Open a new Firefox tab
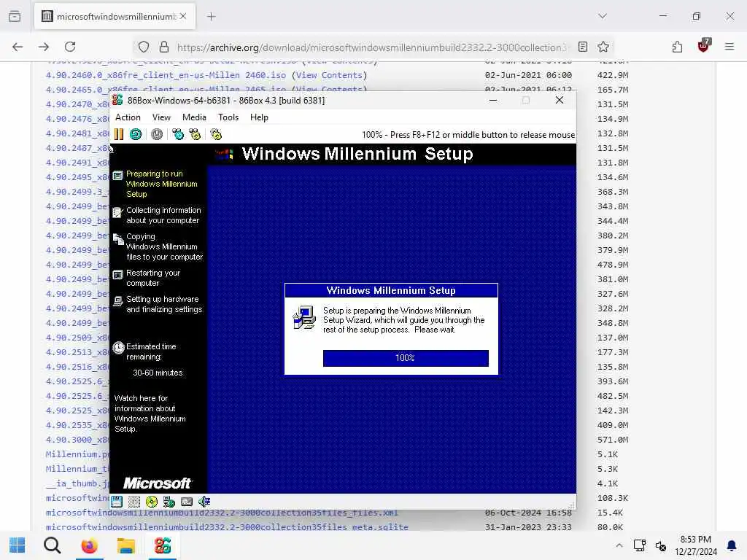This screenshot has width=747, height=560. click(x=212, y=16)
